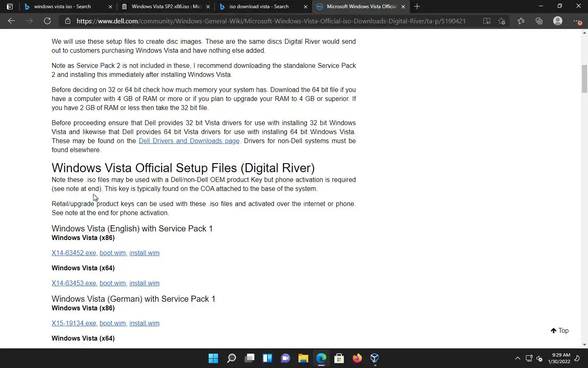Download boot.wim for English Vista x86
The height and width of the screenshot is (368, 588).
click(x=113, y=253)
